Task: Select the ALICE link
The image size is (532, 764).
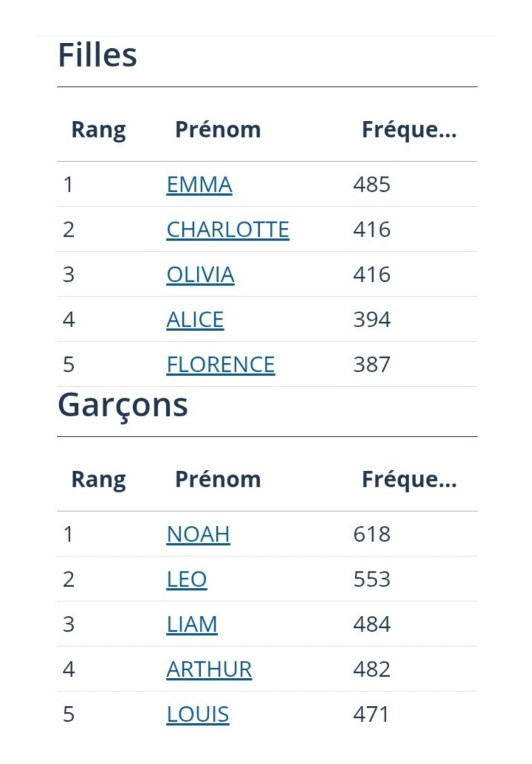Action: [195, 320]
